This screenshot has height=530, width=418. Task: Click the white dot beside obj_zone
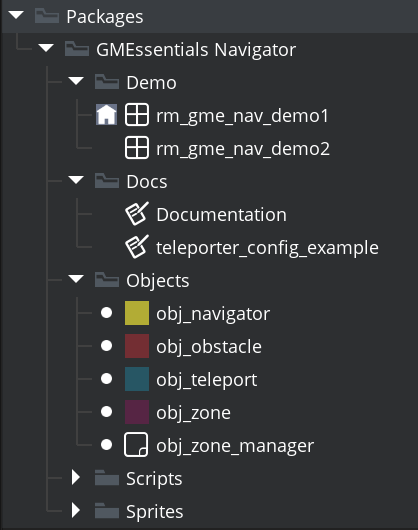pos(106,412)
